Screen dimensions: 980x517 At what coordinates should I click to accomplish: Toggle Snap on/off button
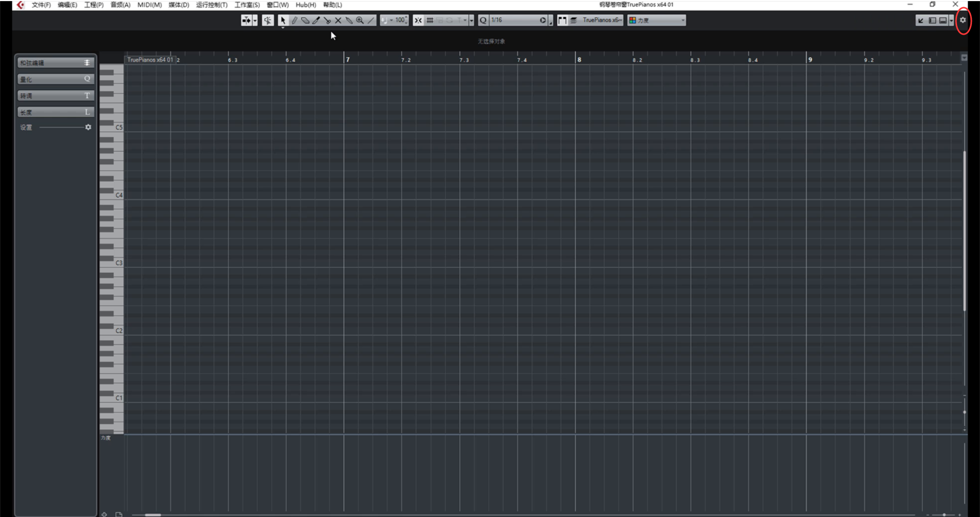tap(418, 20)
